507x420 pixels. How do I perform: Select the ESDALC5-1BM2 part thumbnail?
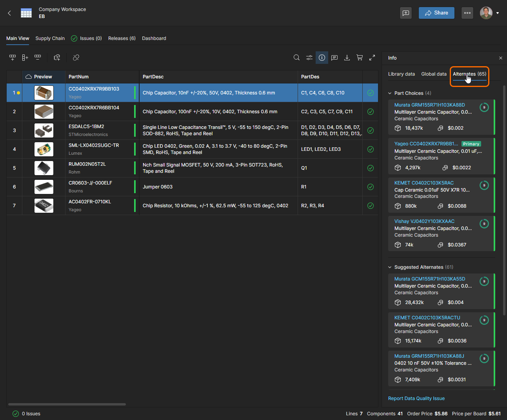(x=44, y=130)
